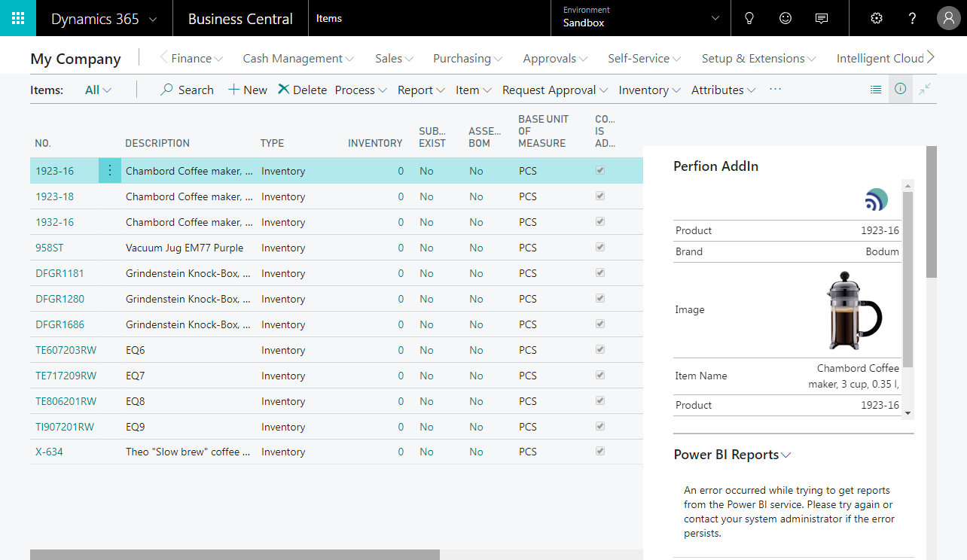This screenshot has width=967, height=560.
Task: Toggle the cost checkbox for item TE607203RW
Action: tap(600, 350)
